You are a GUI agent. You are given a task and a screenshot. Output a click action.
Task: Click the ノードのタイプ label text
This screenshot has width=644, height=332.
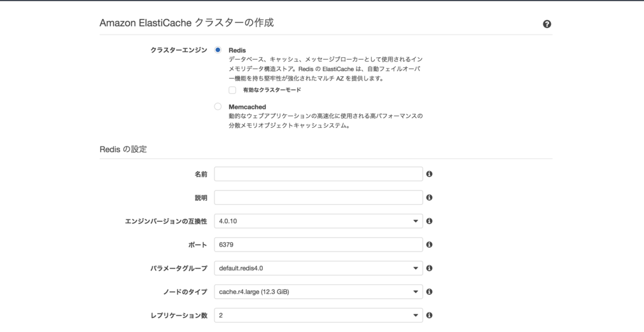(186, 292)
